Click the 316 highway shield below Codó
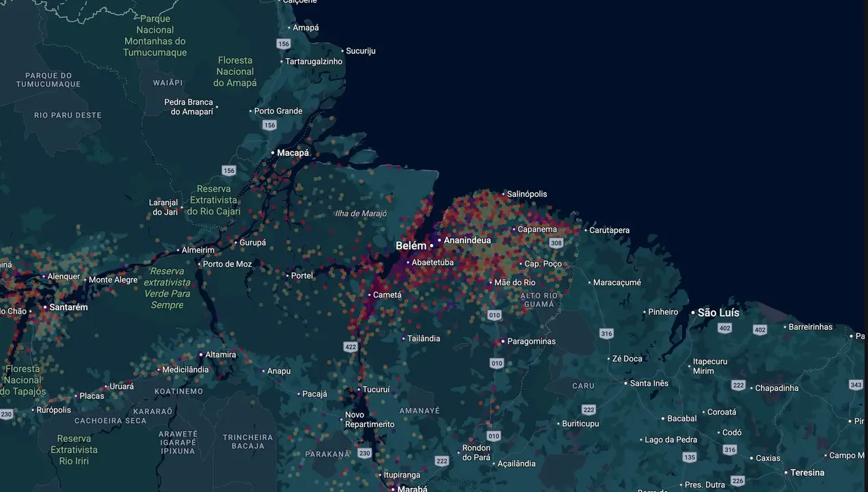 tap(730, 450)
